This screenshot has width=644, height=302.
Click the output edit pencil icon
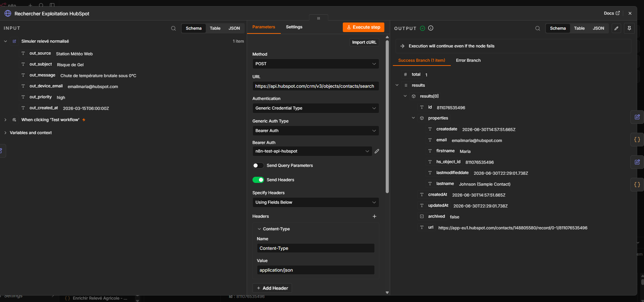[616, 28]
